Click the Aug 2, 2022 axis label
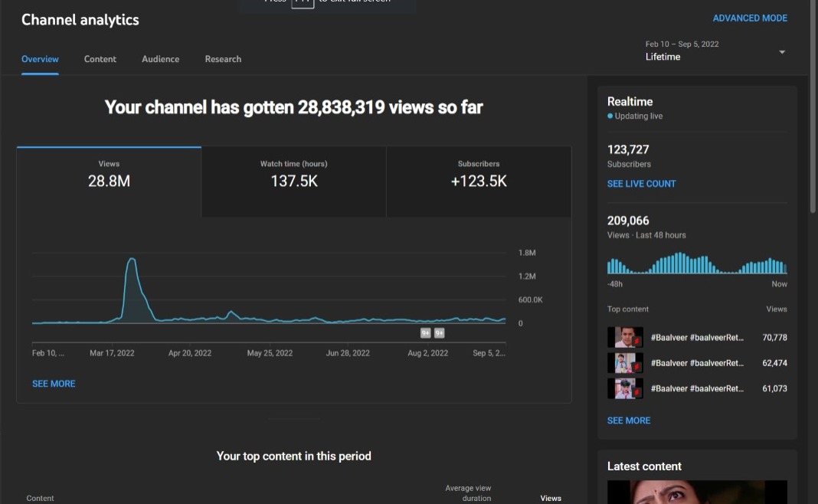This screenshot has width=818, height=504. (428, 353)
